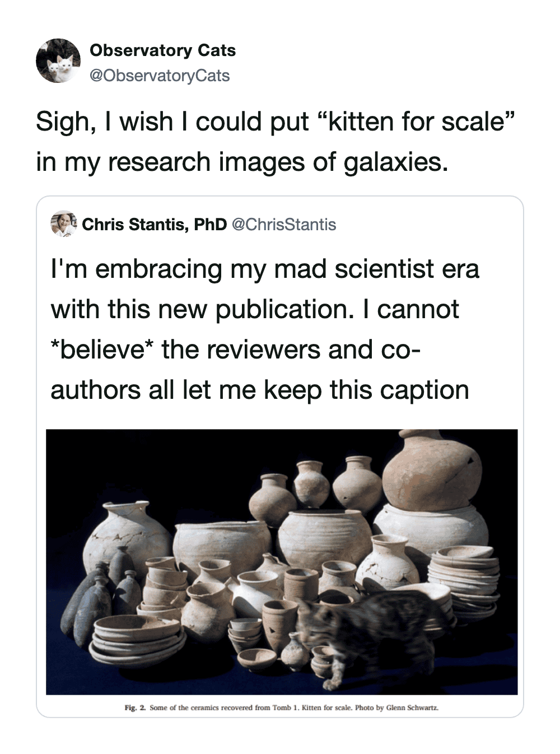Click the @ObservatoryCats handle
The image size is (560, 754).
click(160, 76)
